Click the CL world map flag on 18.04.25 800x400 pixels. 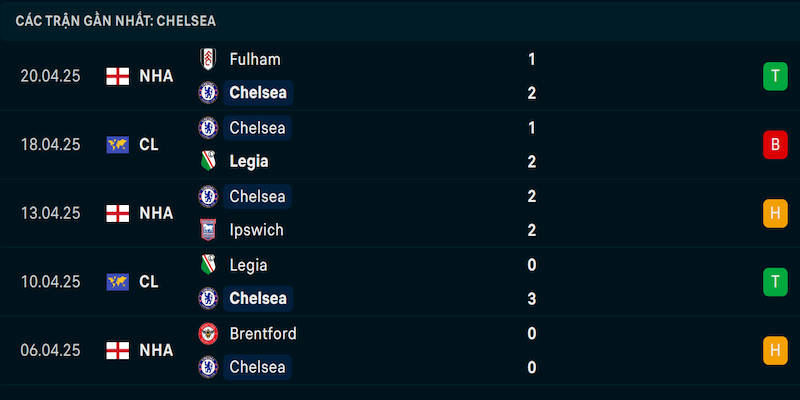(117, 145)
